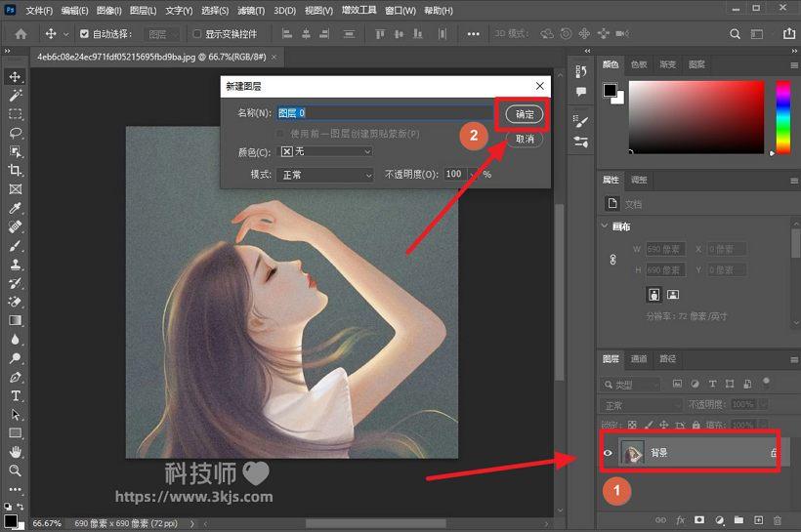
Task: Click the 取消 button in the dialog
Action: tap(525, 139)
